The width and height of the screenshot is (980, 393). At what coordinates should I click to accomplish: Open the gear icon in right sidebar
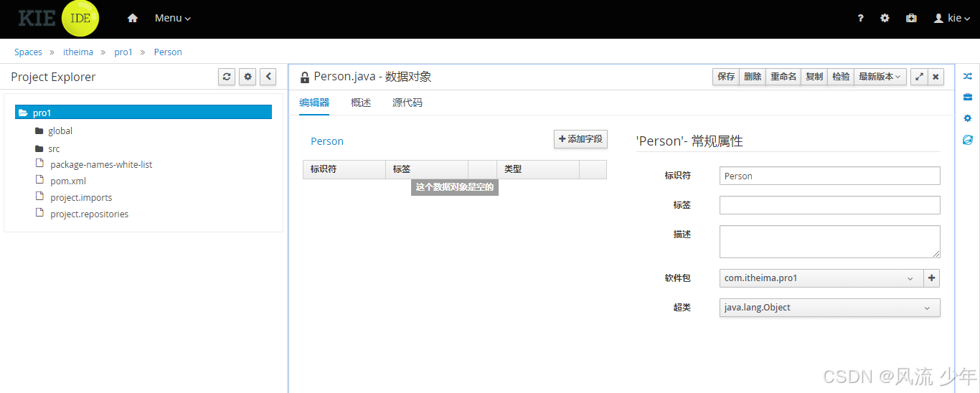(x=967, y=118)
